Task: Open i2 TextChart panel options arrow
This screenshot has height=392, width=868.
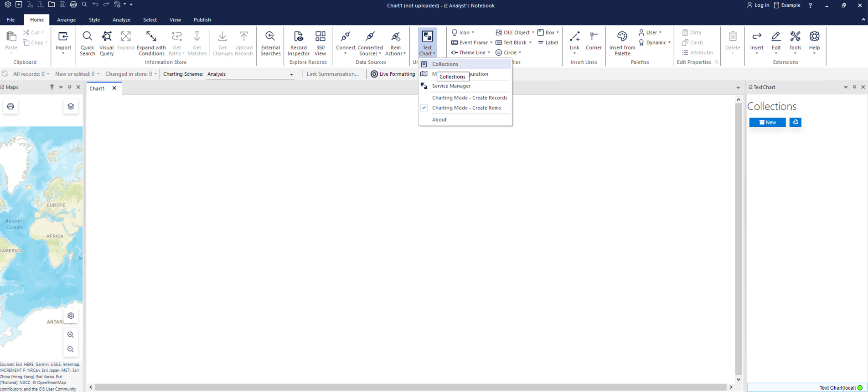Action: 846,87
